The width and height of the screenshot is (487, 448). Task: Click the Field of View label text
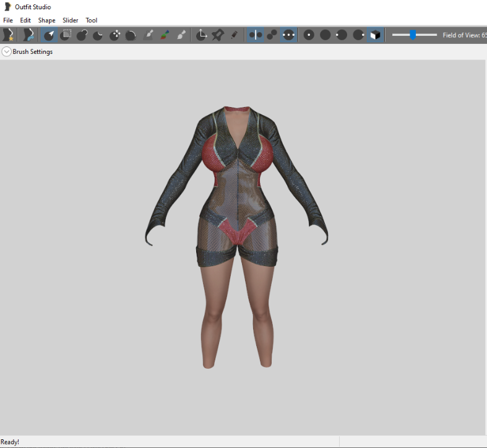click(x=465, y=35)
